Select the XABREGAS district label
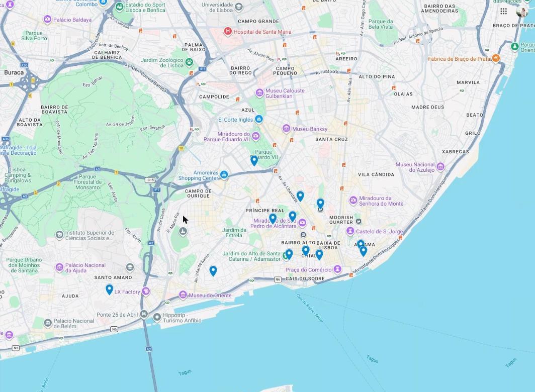 pyautogui.click(x=456, y=152)
